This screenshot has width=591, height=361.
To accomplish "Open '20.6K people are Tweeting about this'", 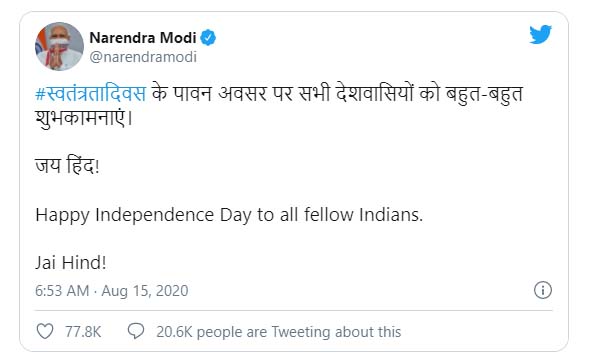I will point(279,332).
